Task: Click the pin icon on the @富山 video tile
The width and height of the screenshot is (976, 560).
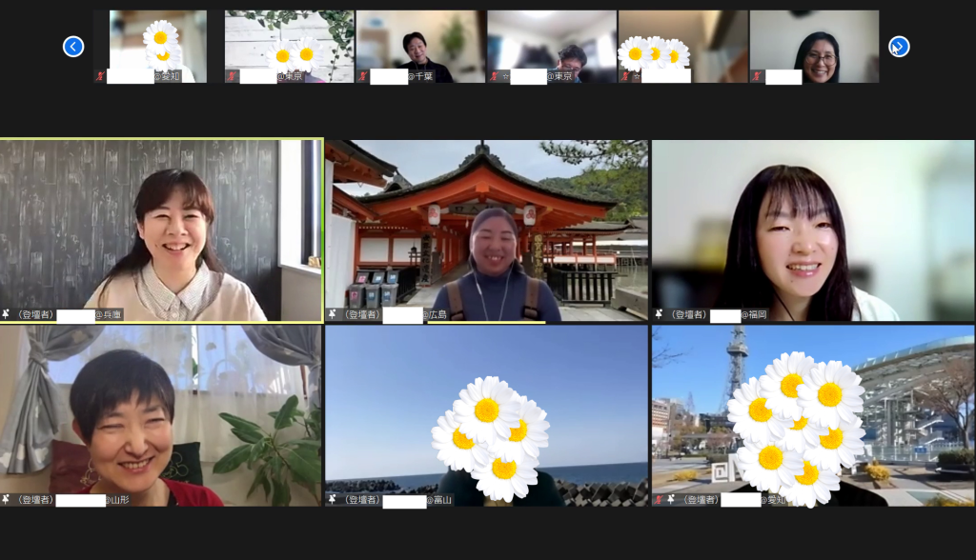Action: point(333,499)
